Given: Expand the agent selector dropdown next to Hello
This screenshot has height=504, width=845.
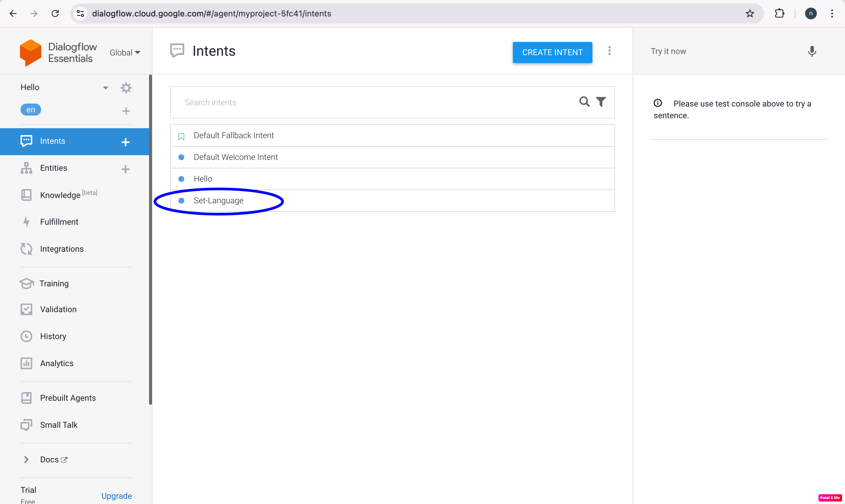Looking at the screenshot, I should click(x=105, y=87).
